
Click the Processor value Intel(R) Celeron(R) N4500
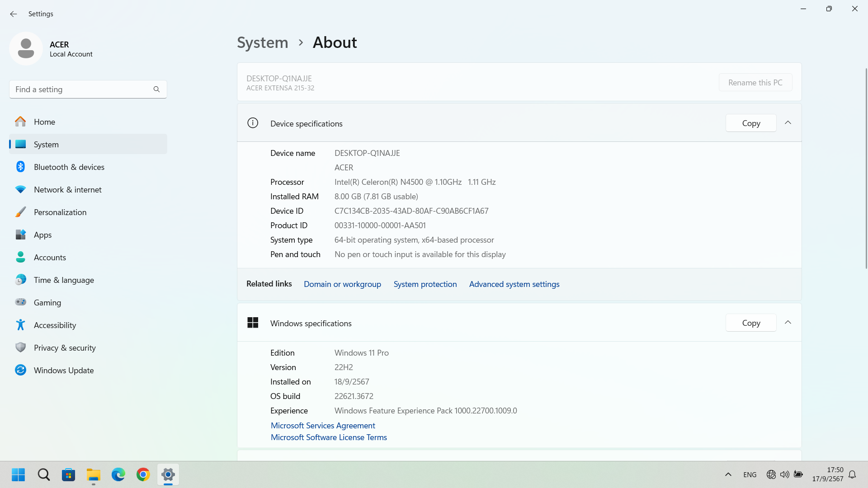[x=415, y=182]
